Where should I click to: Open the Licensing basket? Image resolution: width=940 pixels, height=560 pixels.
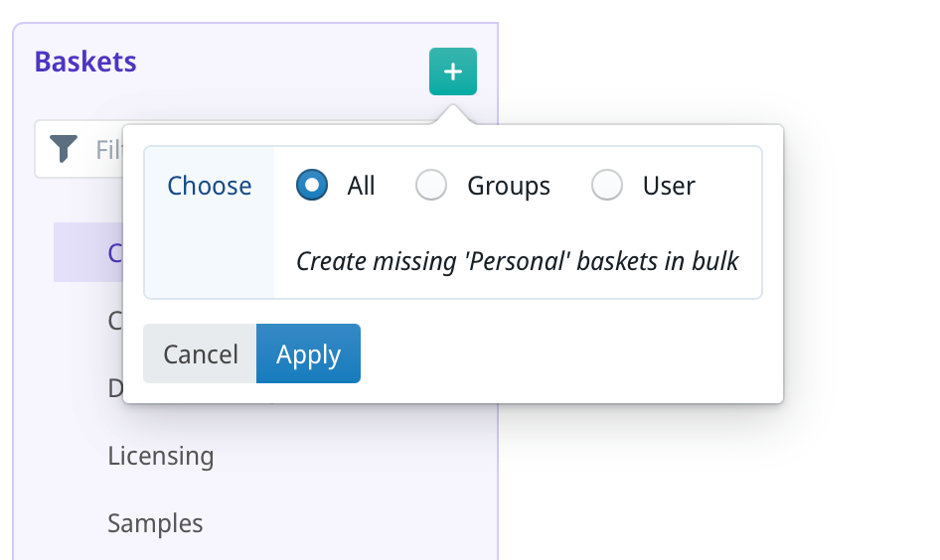(x=160, y=456)
